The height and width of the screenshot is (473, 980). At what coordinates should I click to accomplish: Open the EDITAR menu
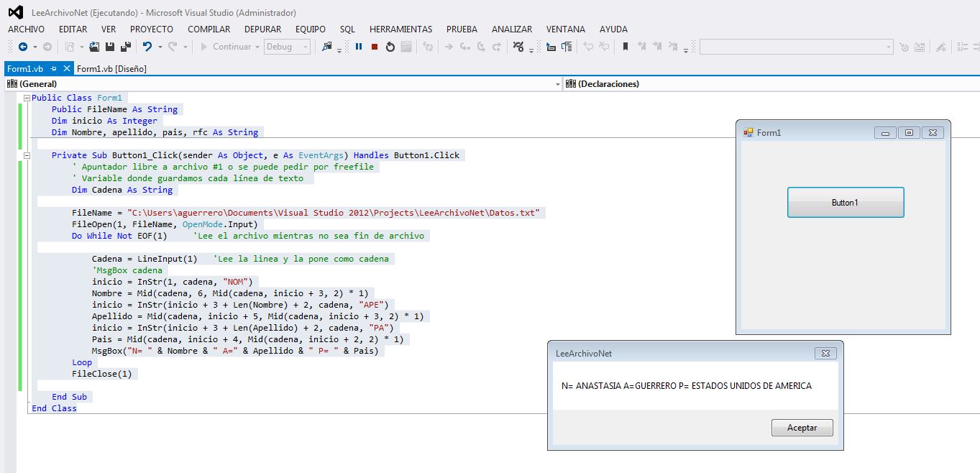73,29
